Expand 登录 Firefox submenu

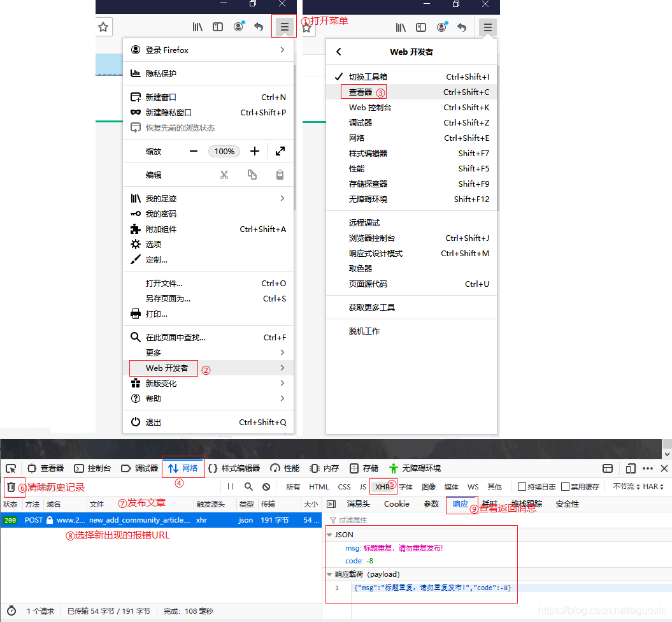tap(208, 50)
